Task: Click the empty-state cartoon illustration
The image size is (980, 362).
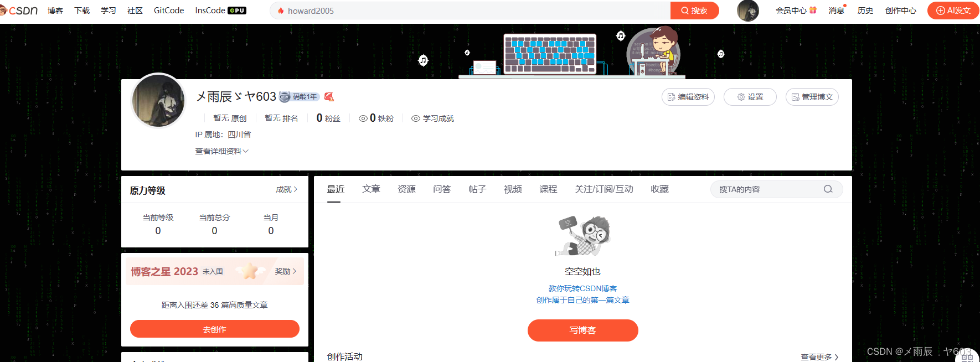Action: (582, 236)
